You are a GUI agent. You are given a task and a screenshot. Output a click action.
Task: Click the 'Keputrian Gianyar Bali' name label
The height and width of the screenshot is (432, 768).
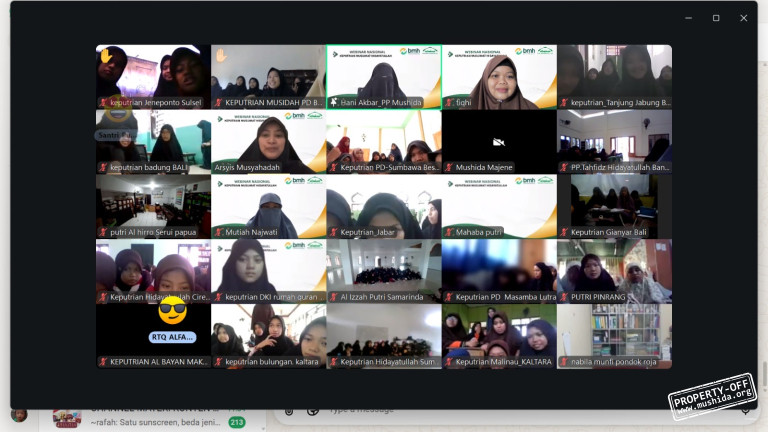tap(609, 232)
